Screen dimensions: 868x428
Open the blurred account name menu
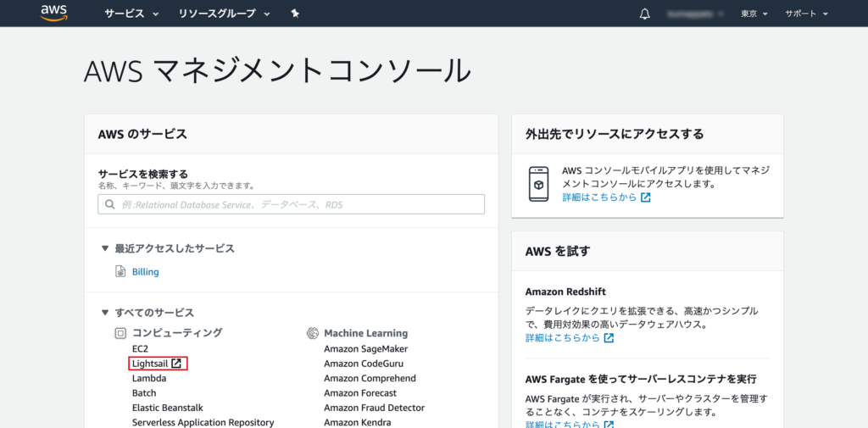[696, 14]
